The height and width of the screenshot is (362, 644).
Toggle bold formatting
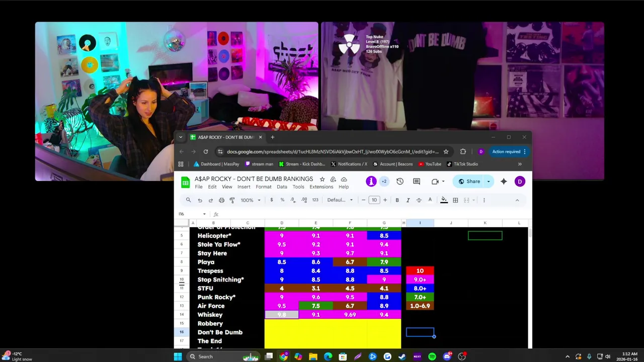coord(397,200)
